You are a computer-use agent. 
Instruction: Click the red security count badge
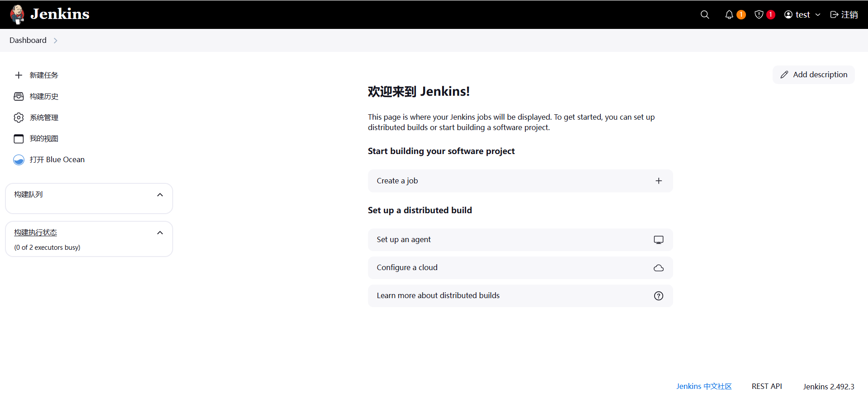coord(771,14)
